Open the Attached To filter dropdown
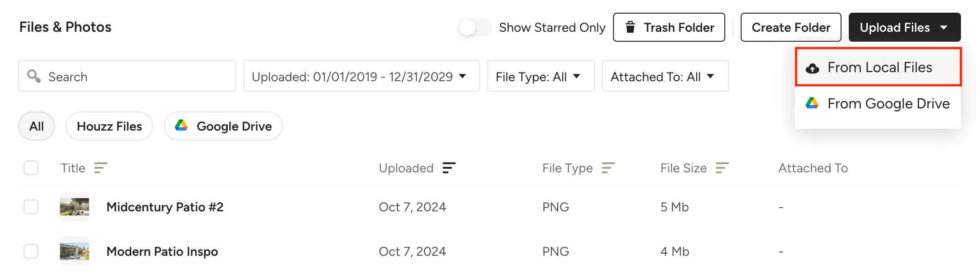This screenshot has width=980, height=273. (x=665, y=76)
